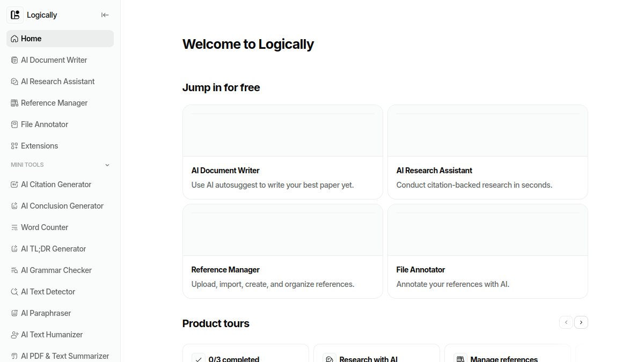Collapse the Mini Tools section chevron
This screenshot has width=644, height=362.
click(107, 165)
